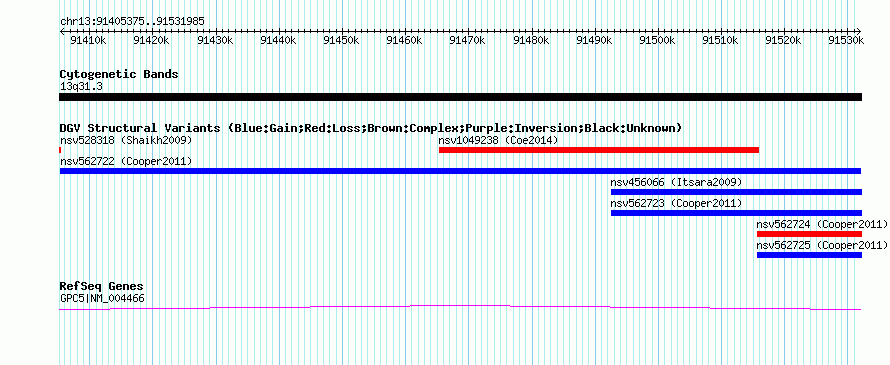890x365 pixels.
Task: Click the 91500k ruler position
Action: click(657, 40)
